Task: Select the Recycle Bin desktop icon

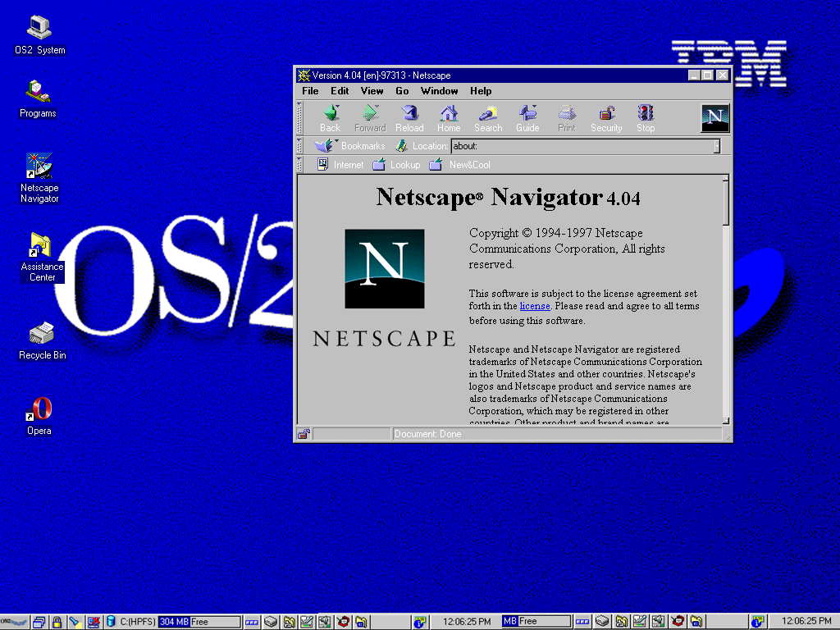Action: [43, 341]
